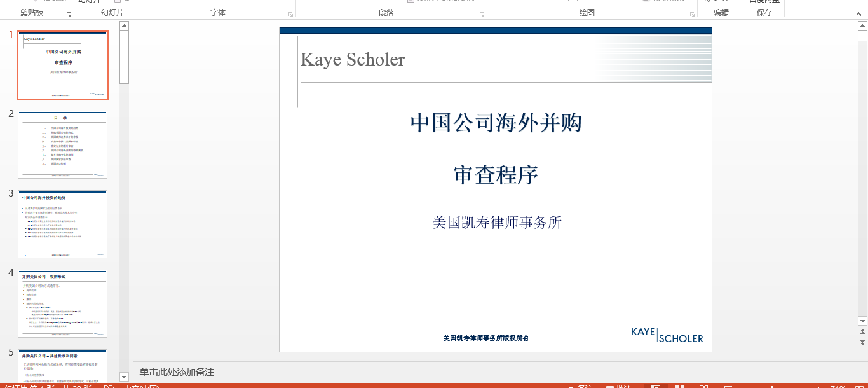This screenshot has height=388, width=868.
Task: Open the 剪贴板 (Clipboard) dialog launcher
Action: pos(69,13)
